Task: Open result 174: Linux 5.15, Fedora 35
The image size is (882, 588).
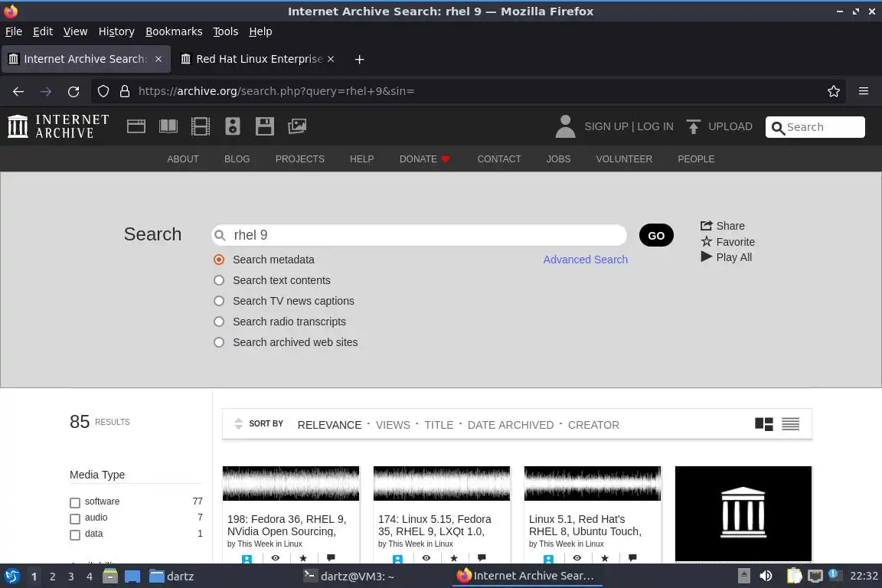Action: click(x=434, y=525)
